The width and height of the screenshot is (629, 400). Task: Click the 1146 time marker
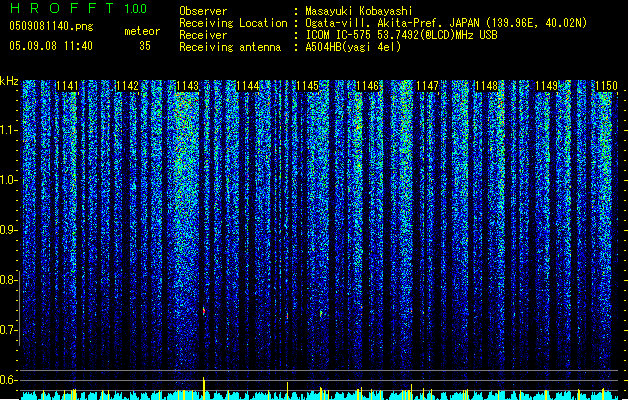click(367, 86)
